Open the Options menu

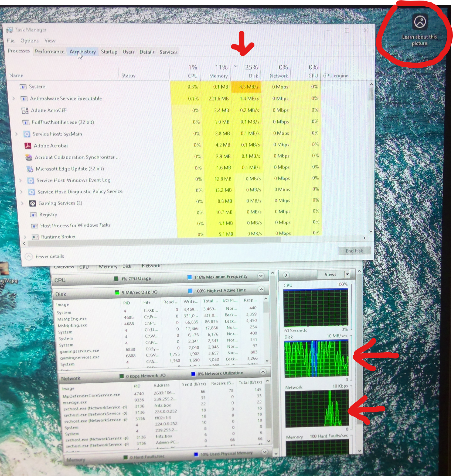tap(30, 41)
